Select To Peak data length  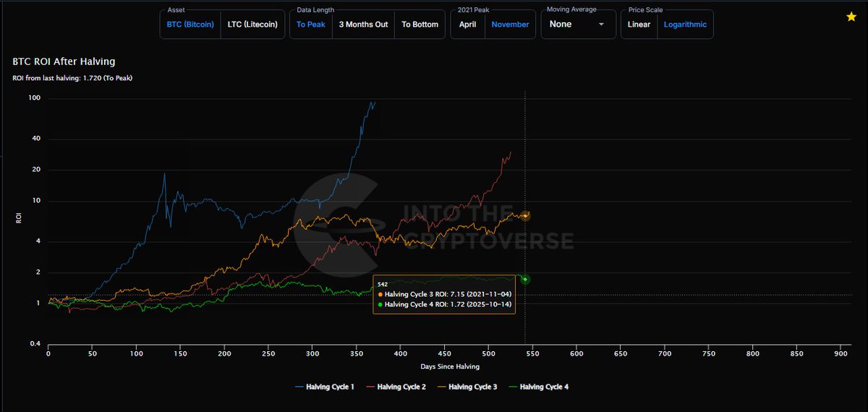click(311, 24)
